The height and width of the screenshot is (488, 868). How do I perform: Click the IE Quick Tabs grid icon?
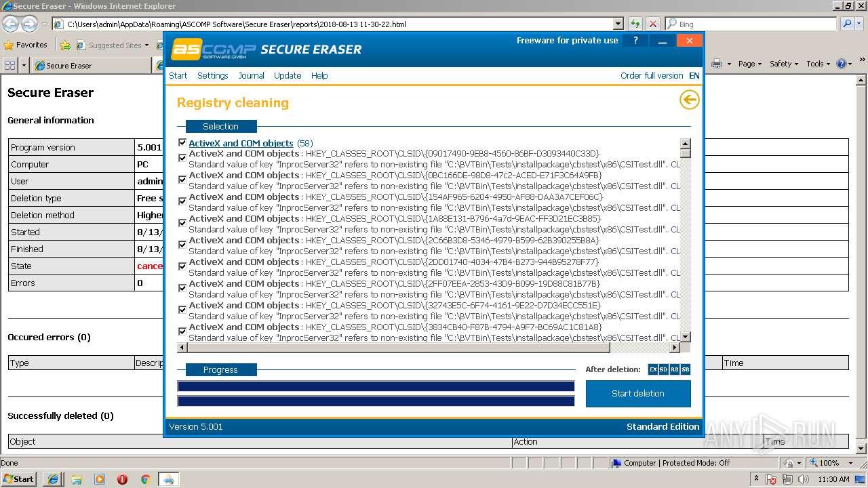point(10,65)
